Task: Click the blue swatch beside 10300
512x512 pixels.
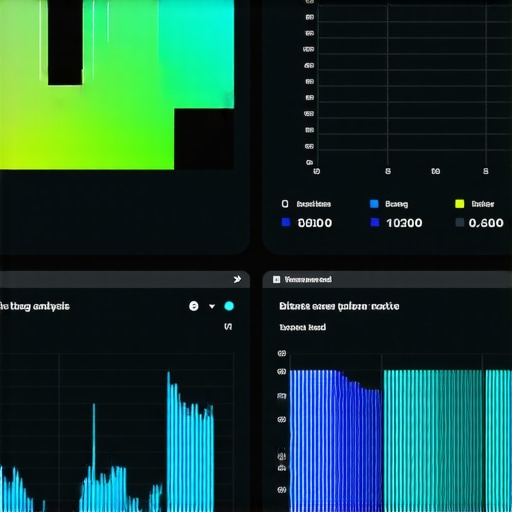Action: pyautogui.click(x=375, y=222)
